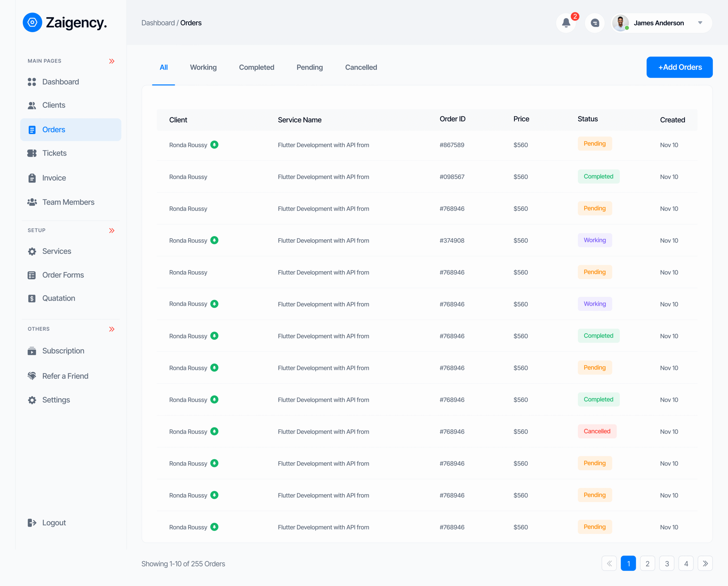Click the Refer a Friend handshake icon
Image resolution: width=728 pixels, height=586 pixels.
pyautogui.click(x=32, y=376)
